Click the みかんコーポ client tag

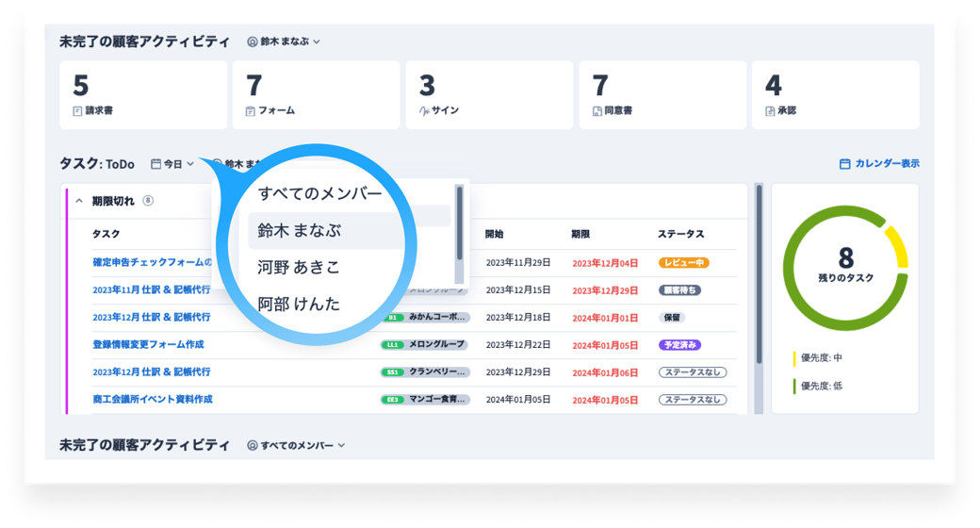click(x=425, y=317)
